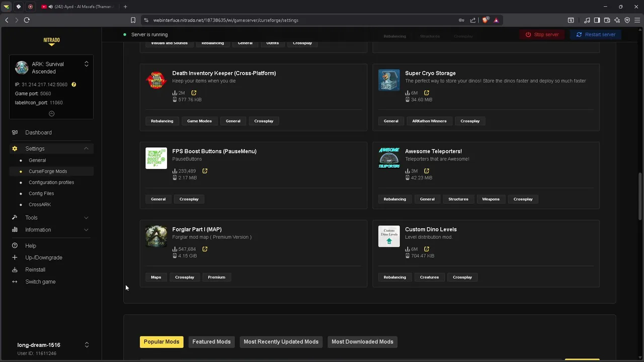The width and height of the screenshot is (644, 362).
Task: Click the Dashboard sidebar icon
Action: [15, 133]
